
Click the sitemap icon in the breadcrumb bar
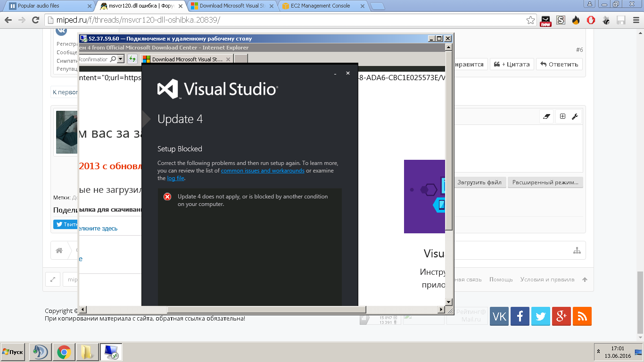pyautogui.click(x=577, y=251)
